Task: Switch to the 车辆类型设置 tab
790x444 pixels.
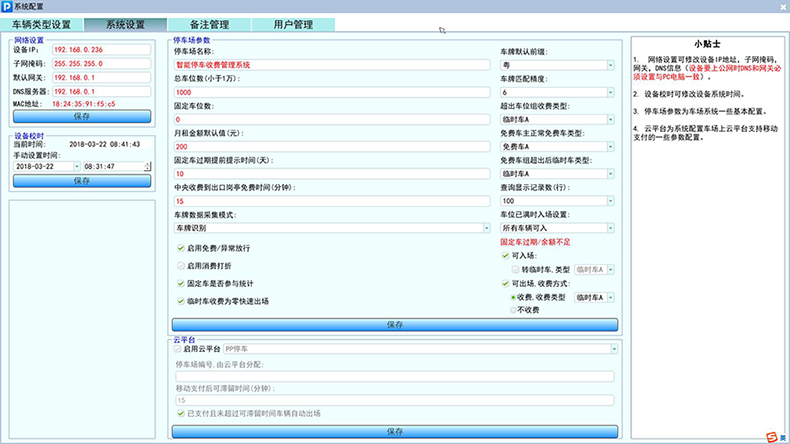Action: click(x=42, y=24)
